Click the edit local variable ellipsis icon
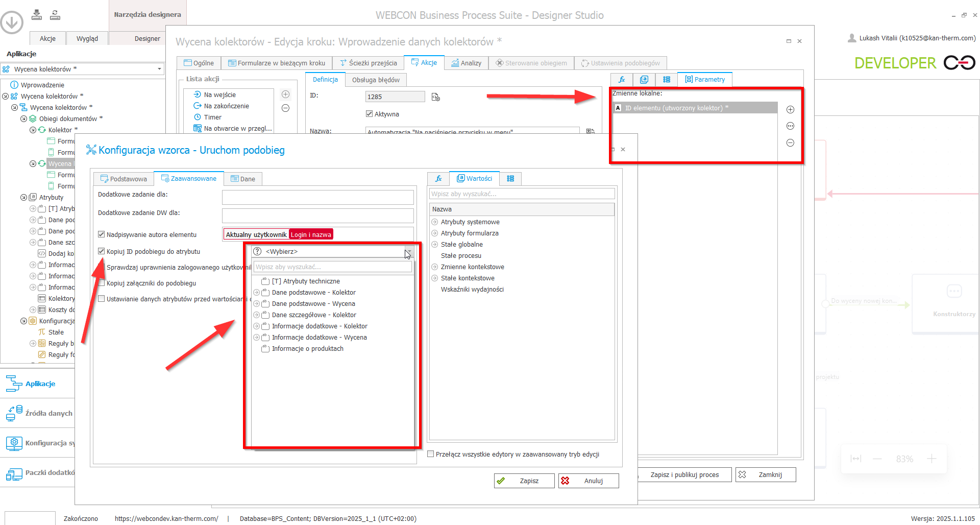The width and height of the screenshot is (980, 525). pyautogui.click(x=790, y=126)
